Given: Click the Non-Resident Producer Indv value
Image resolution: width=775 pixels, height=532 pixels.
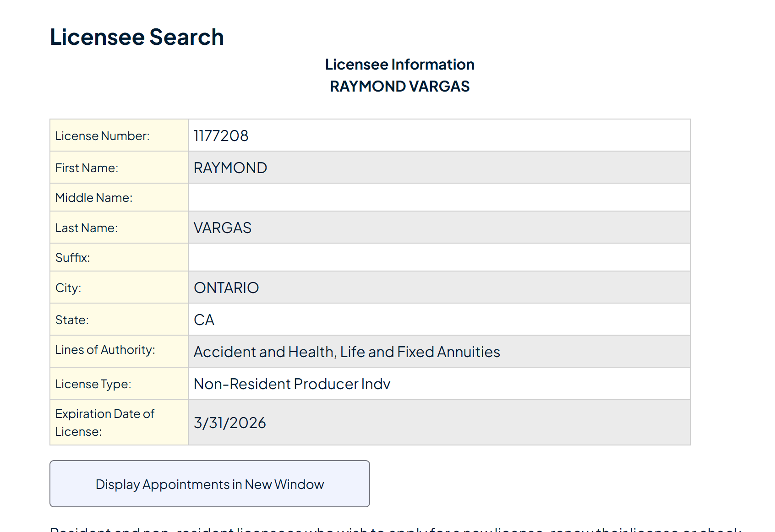Looking at the screenshot, I should 292,384.
